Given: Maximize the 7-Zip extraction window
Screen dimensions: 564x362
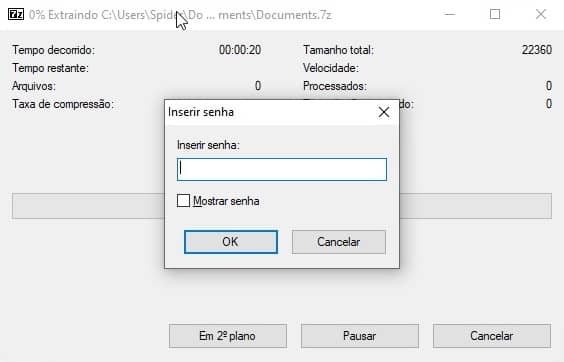Looking at the screenshot, I should tap(495, 14).
